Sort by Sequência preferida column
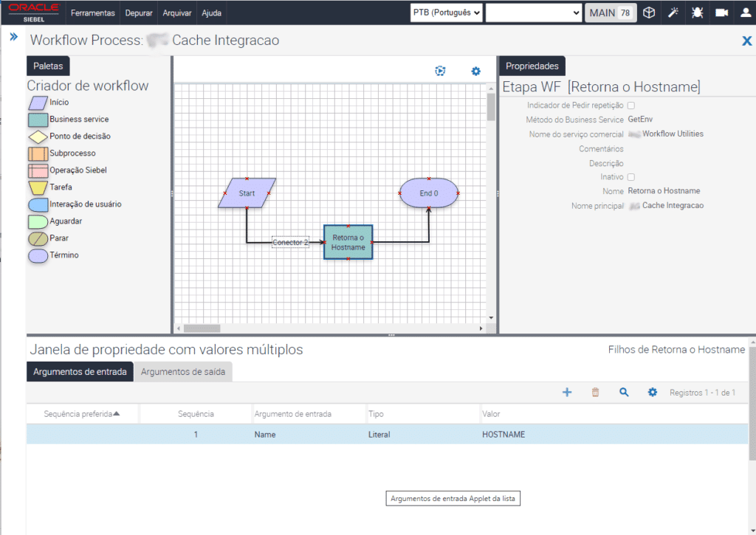The width and height of the screenshot is (756, 535). tap(82, 414)
